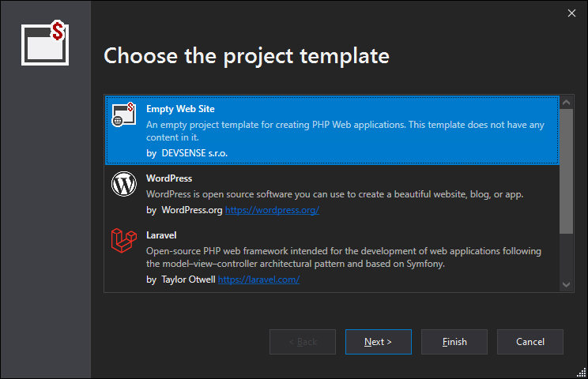
Task: Click the template list scroll down arrow
Action: [x=566, y=284]
